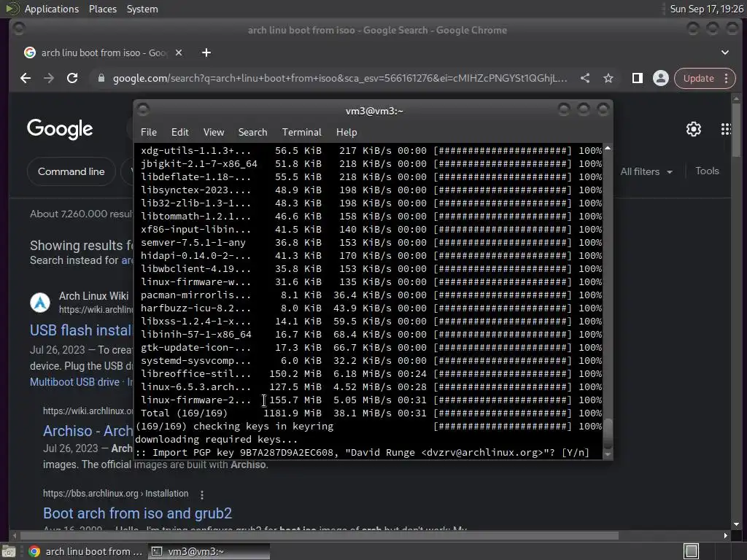Viewport: 747px width, 560px height.
Task: Open the terminal File menu
Action: [149, 132]
